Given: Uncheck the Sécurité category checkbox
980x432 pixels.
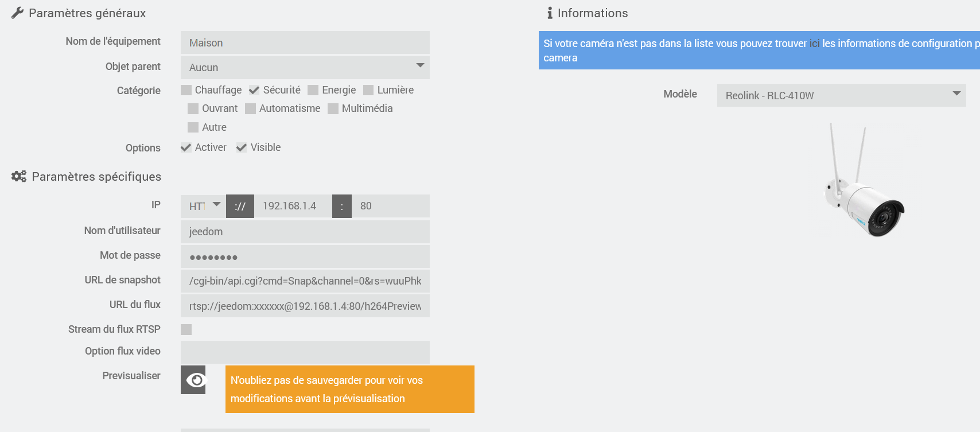Looking at the screenshot, I should click(254, 90).
